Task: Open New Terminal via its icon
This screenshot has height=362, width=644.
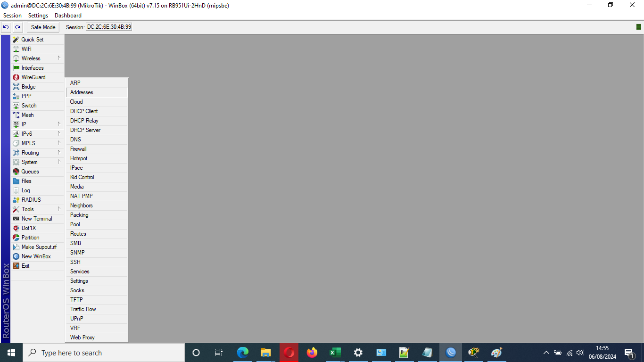Action: pyautogui.click(x=16, y=219)
